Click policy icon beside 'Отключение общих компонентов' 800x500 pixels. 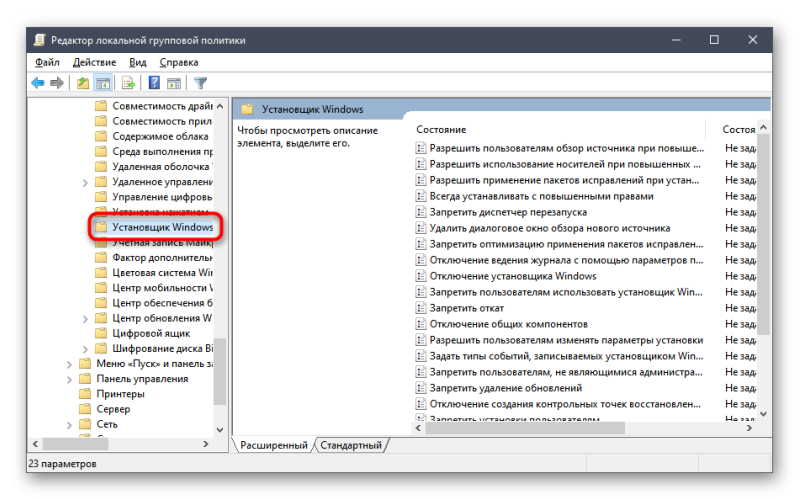(421, 324)
